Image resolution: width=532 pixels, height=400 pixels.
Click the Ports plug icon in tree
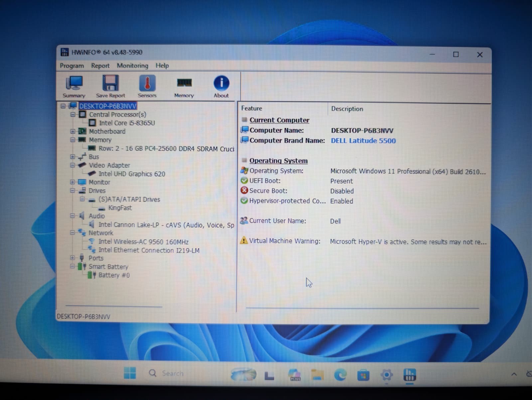point(82,258)
